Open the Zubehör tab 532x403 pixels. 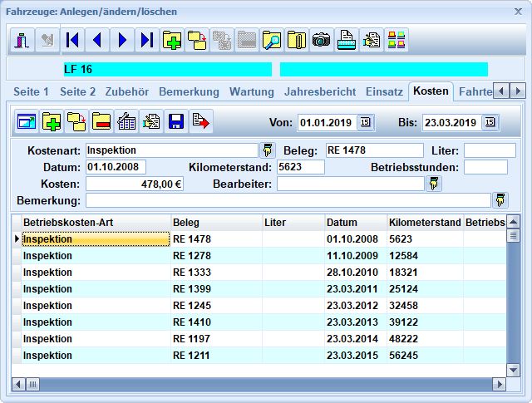[127, 91]
